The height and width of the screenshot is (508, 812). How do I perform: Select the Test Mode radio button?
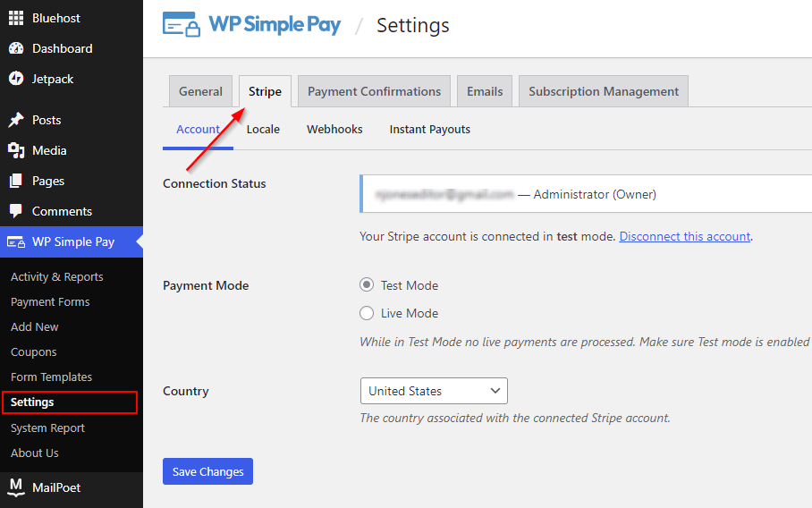[x=367, y=285]
